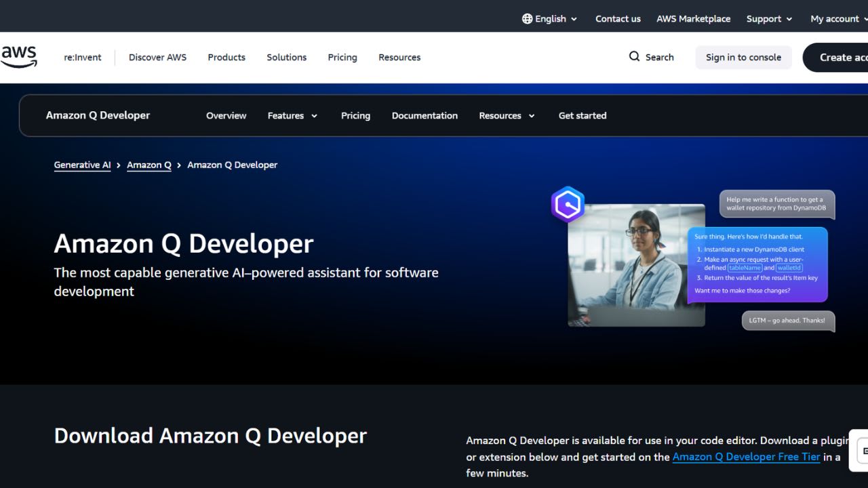Follow the Generative AI breadcrumb link
Viewport: 868px width, 488px height.
[82, 165]
